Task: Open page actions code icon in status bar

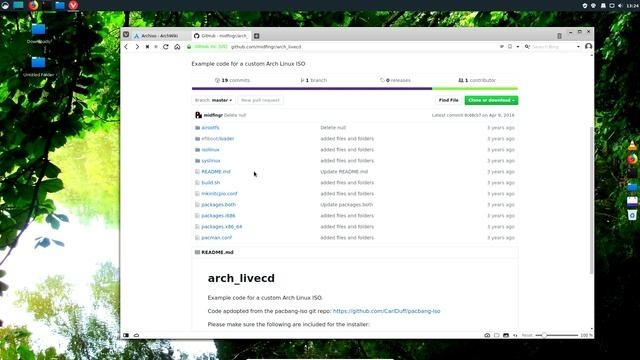Action: [515, 335]
